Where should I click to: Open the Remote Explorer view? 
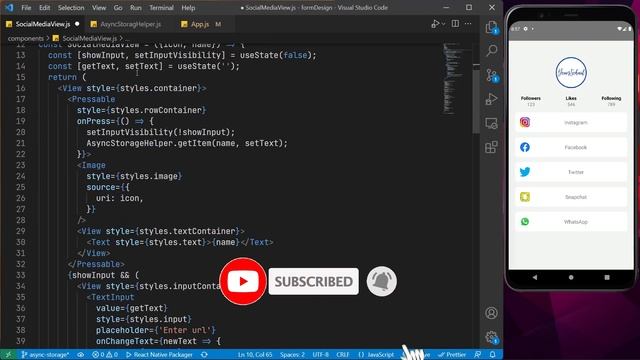click(491, 123)
